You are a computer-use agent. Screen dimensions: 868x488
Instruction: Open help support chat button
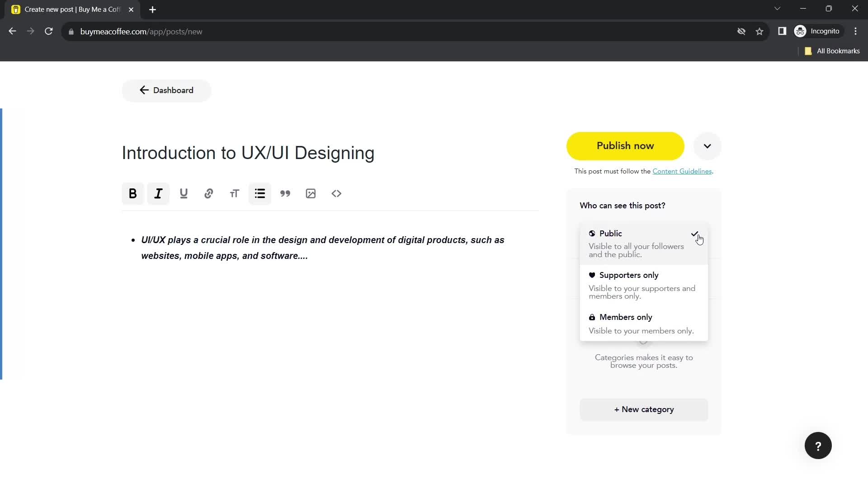tap(818, 446)
